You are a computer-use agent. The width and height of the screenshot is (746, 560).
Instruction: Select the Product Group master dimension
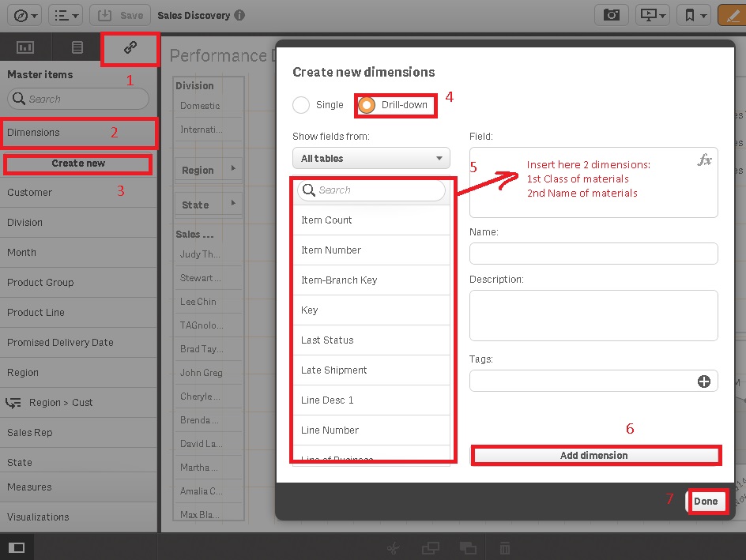[78, 283]
